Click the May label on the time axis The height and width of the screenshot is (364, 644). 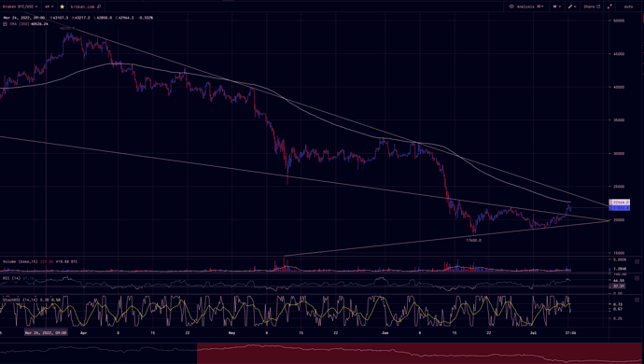(x=231, y=333)
